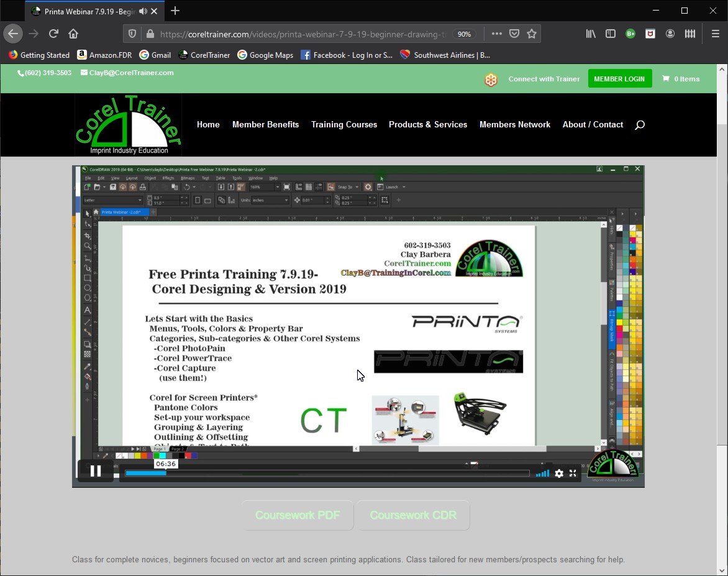
Task: Open the fence-shaped extension icon
Action: 690,34
